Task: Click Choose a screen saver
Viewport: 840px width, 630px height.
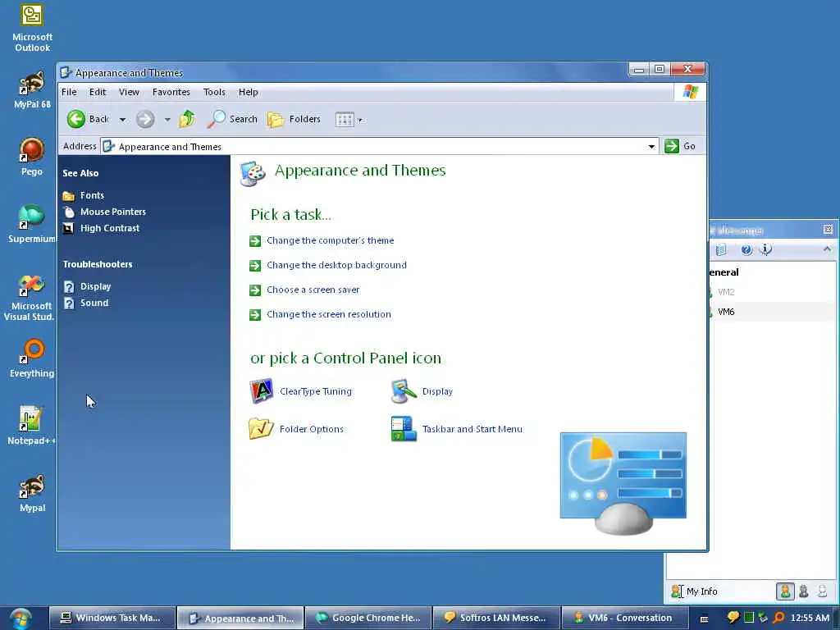Action: coord(313,290)
